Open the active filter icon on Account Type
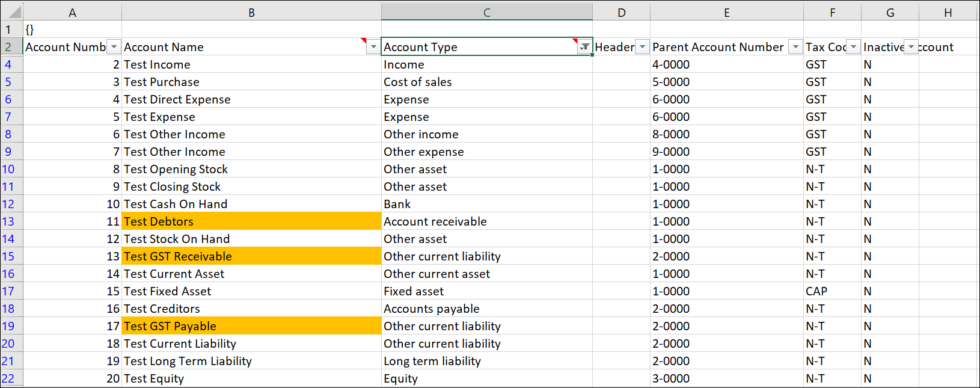The width and height of the screenshot is (980, 388). tap(584, 47)
